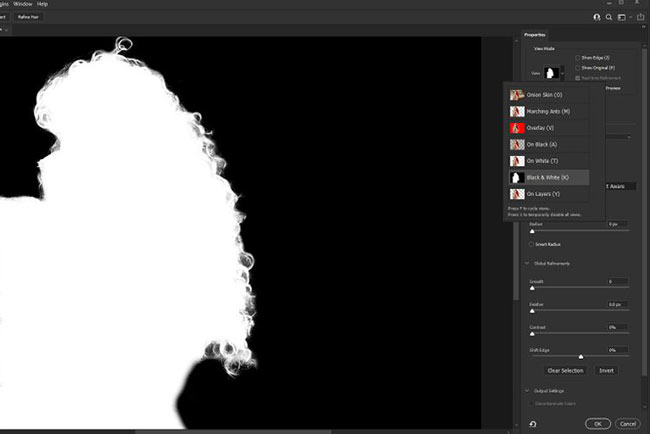Viewport: 650px width, 434px height.
Task: Open the workspace layout switcher icon
Action: [621, 17]
